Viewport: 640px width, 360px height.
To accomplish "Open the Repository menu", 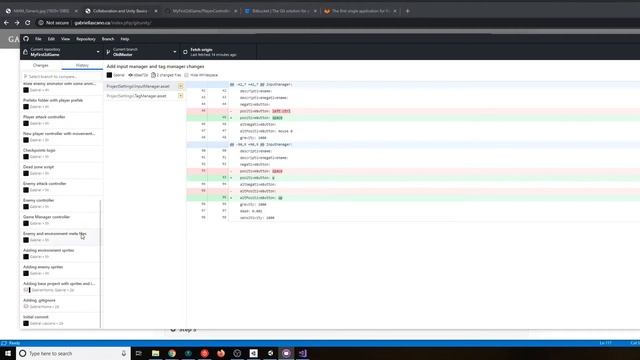I will tap(86, 39).
